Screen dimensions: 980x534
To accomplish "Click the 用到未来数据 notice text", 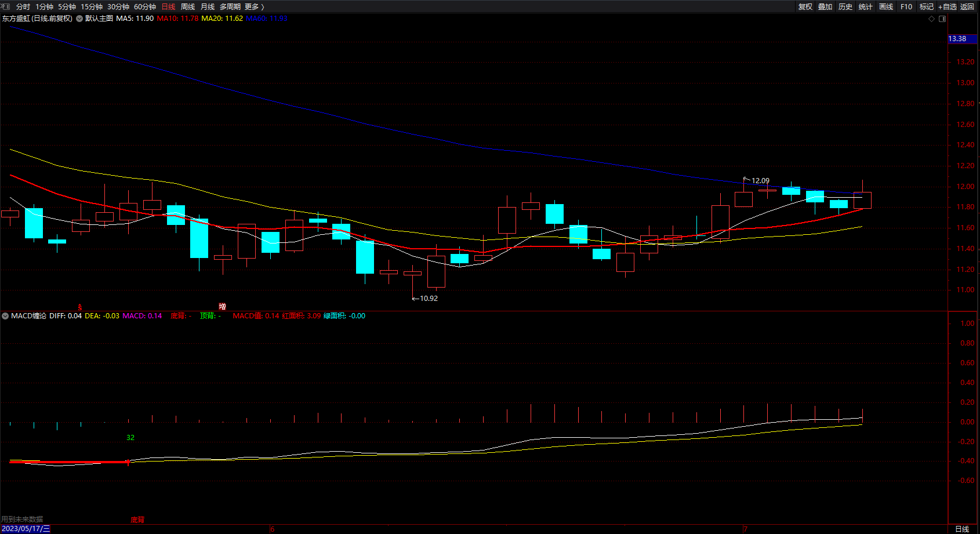I will (22, 520).
